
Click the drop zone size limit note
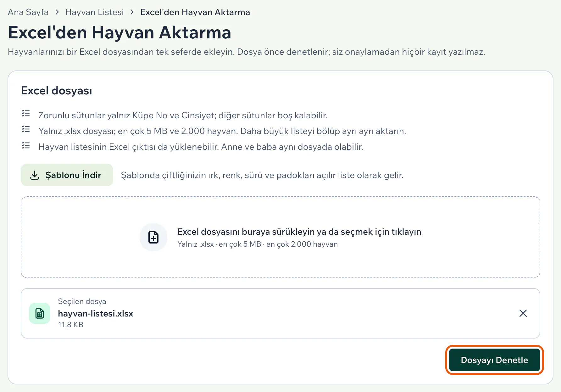(258, 244)
